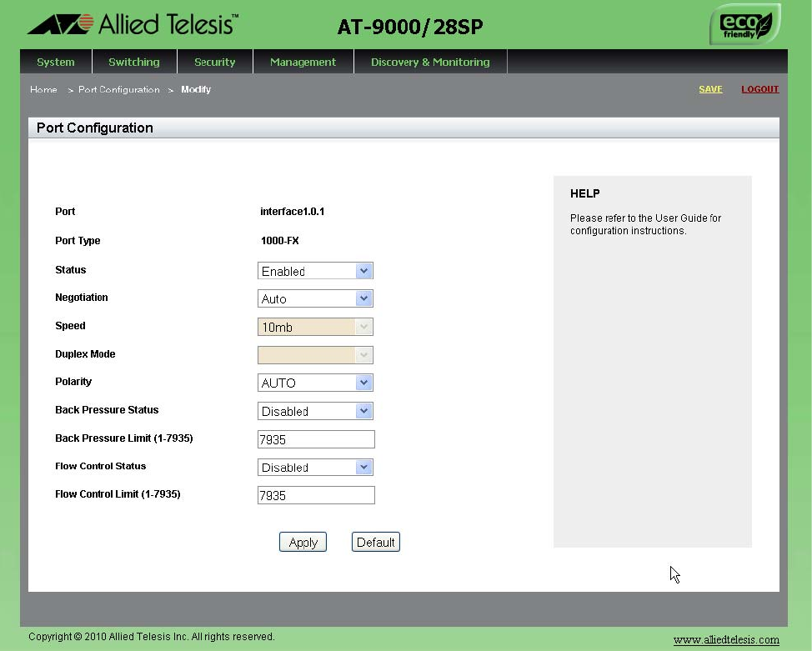The height and width of the screenshot is (651, 812).
Task: Click the Flow Control Limit (1-7935) label
Action: (118, 494)
